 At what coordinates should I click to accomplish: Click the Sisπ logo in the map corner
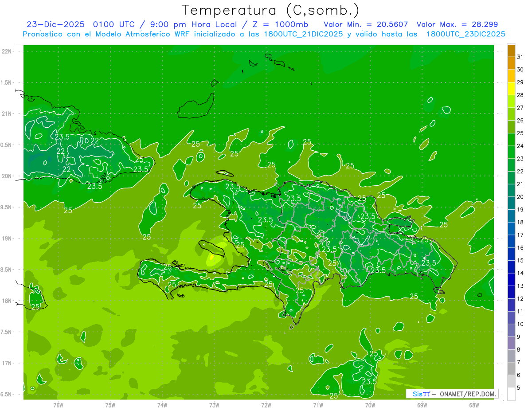coord(421,394)
